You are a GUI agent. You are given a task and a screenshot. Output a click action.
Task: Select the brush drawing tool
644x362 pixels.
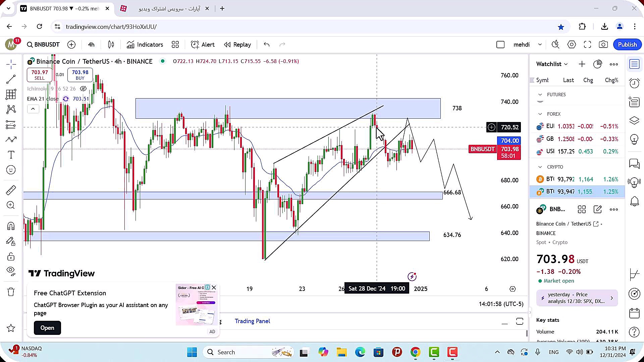[x=11, y=139]
